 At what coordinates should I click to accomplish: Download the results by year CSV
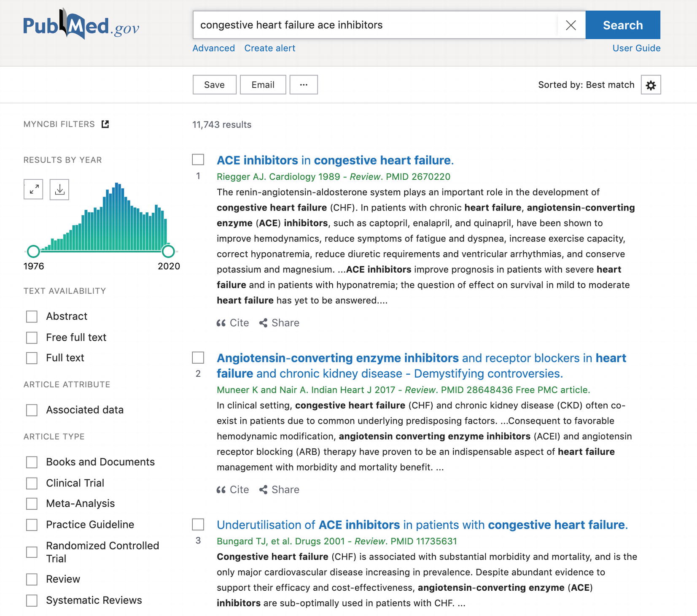pos(59,189)
